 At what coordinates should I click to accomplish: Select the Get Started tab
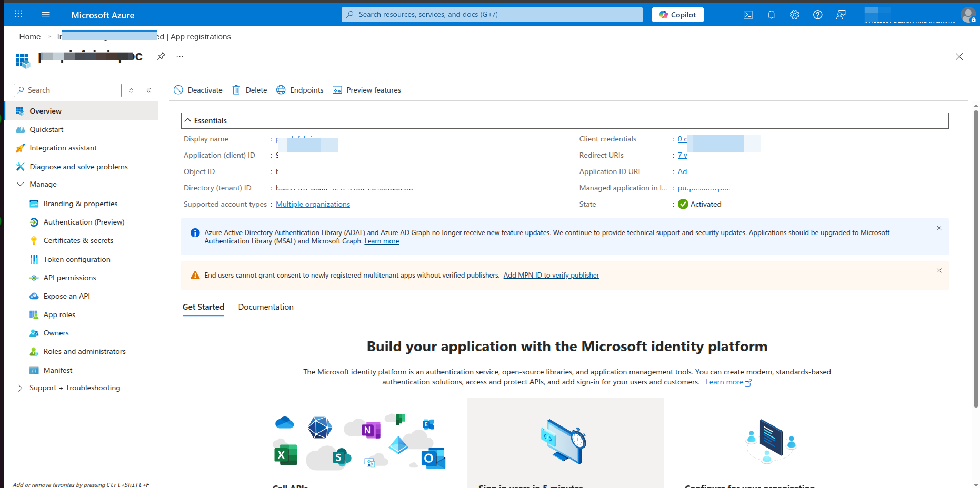click(203, 307)
